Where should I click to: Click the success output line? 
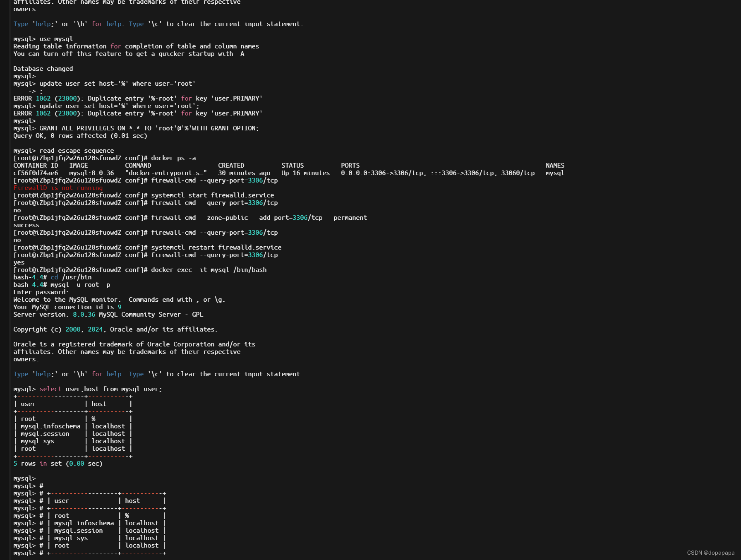click(x=26, y=225)
